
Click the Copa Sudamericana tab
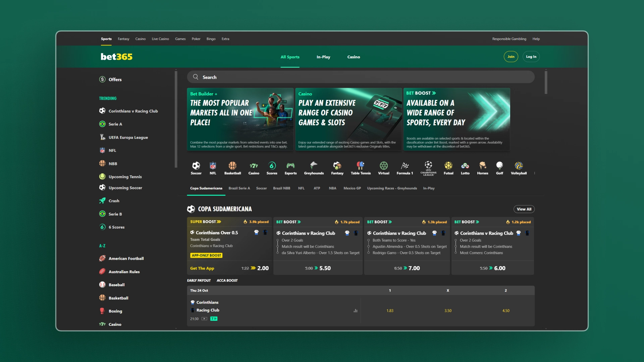click(206, 188)
